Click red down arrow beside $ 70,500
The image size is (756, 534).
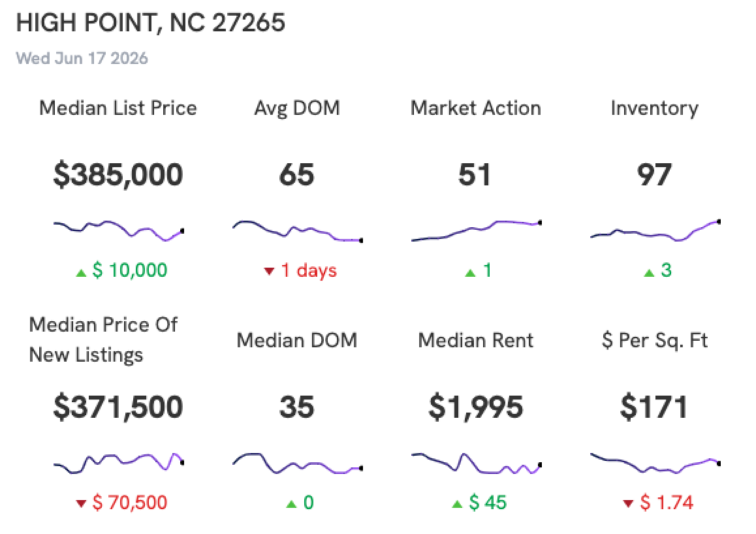[x=81, y=503]
